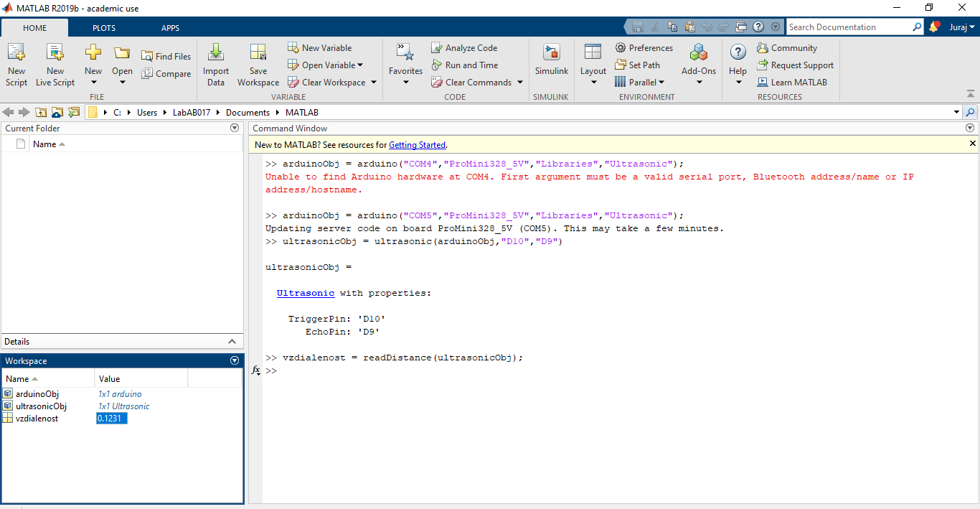Go up one folder level
This screenshot has width=980, height=509.
[x=41, y=112]
